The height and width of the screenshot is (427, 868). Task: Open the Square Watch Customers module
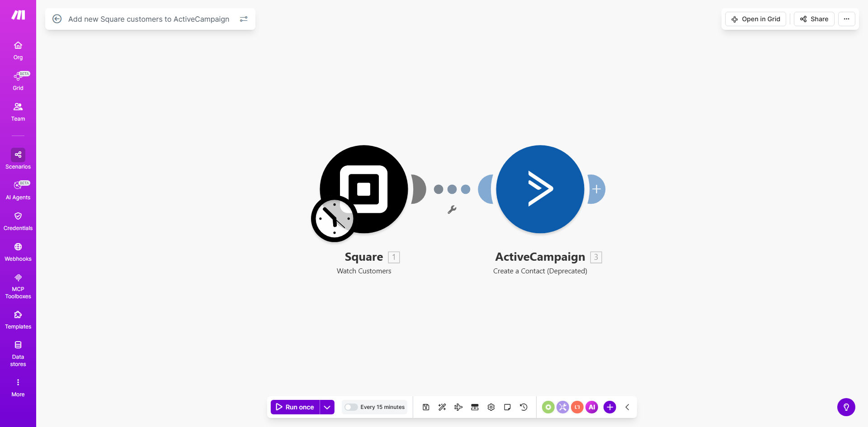click(364, 189)
